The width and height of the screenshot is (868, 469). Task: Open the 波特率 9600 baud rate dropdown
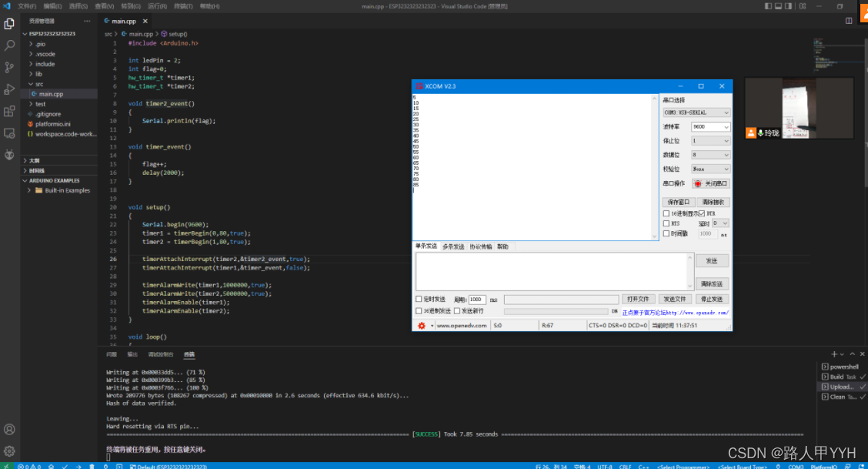pyautogui.click(x=711, y=127)
